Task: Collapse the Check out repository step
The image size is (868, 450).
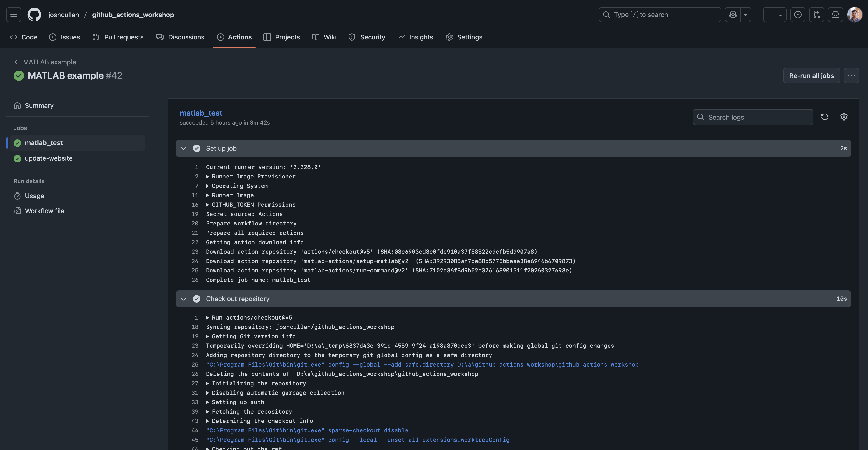Action: click(x=183, y=299)
